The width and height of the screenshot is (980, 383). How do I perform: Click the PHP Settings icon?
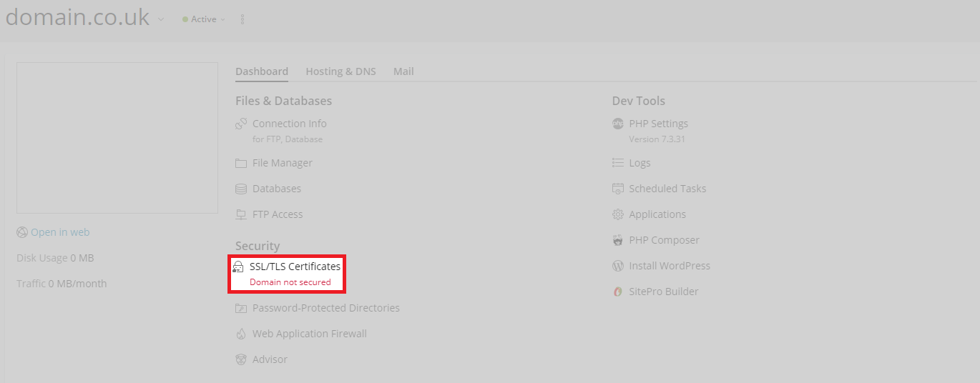618,124
